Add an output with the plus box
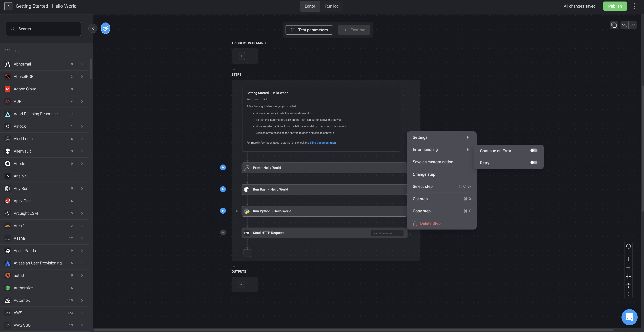644x332 pixels. pos(241,284)
